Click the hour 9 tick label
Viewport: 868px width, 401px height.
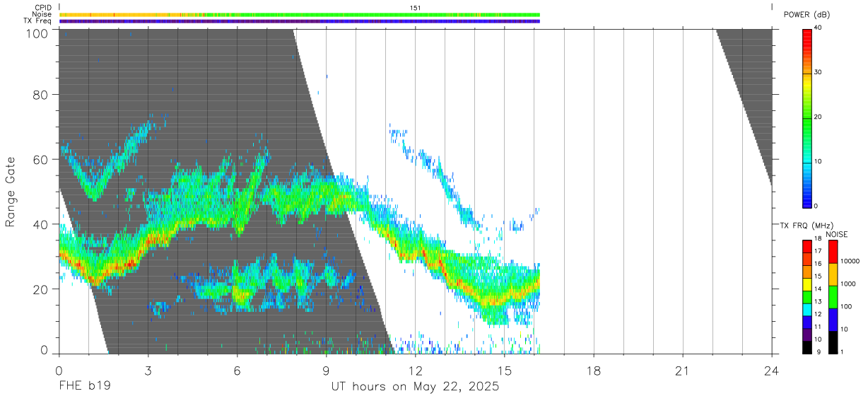[326, 371]
